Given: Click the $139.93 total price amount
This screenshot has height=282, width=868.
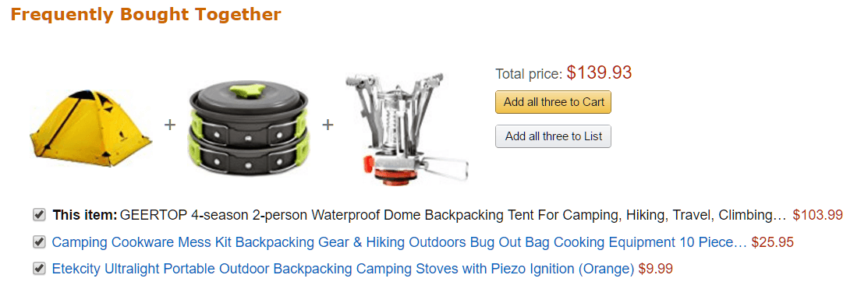Looking at the screenshot, I should point(599,72).
